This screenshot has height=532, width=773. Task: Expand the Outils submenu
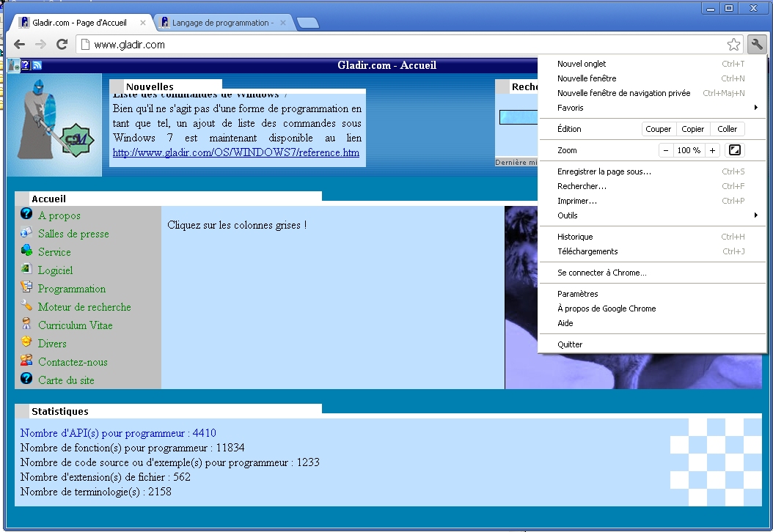point(652,215)
